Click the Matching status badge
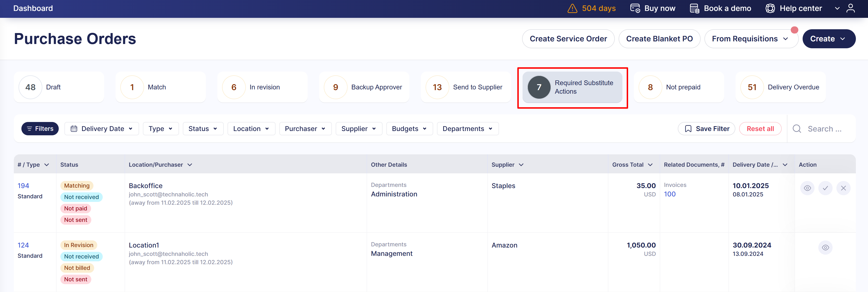This screenshot has height=292, width=868. 77,185
